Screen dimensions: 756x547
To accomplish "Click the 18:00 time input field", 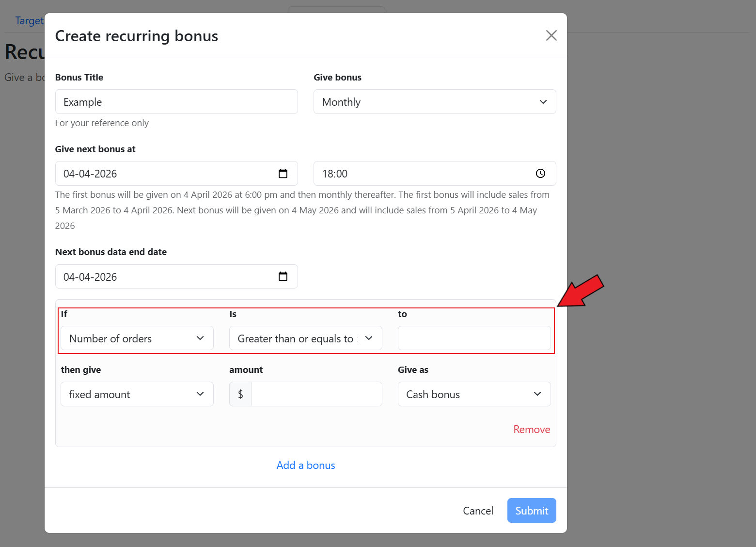I will (x=422, y=174).
